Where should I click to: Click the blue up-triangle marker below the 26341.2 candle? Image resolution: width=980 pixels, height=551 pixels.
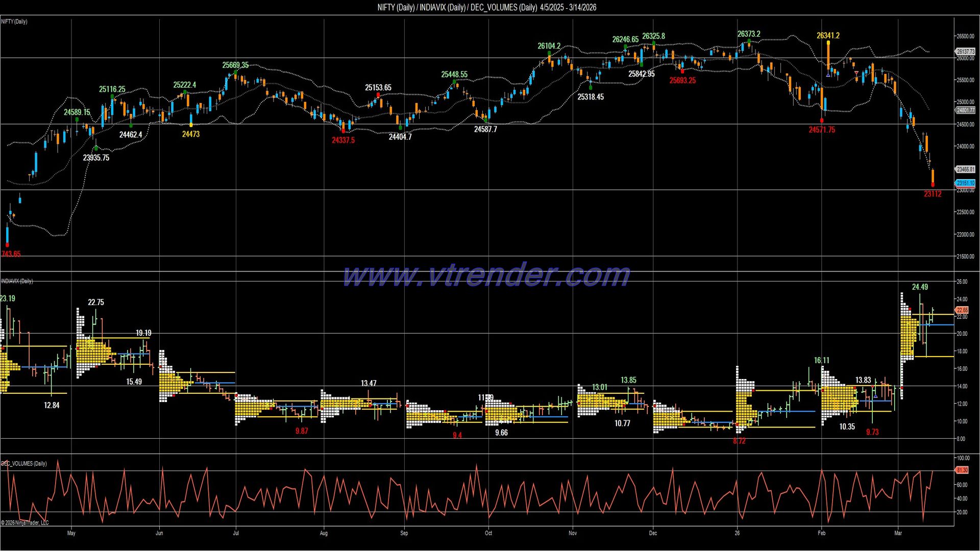828,75
